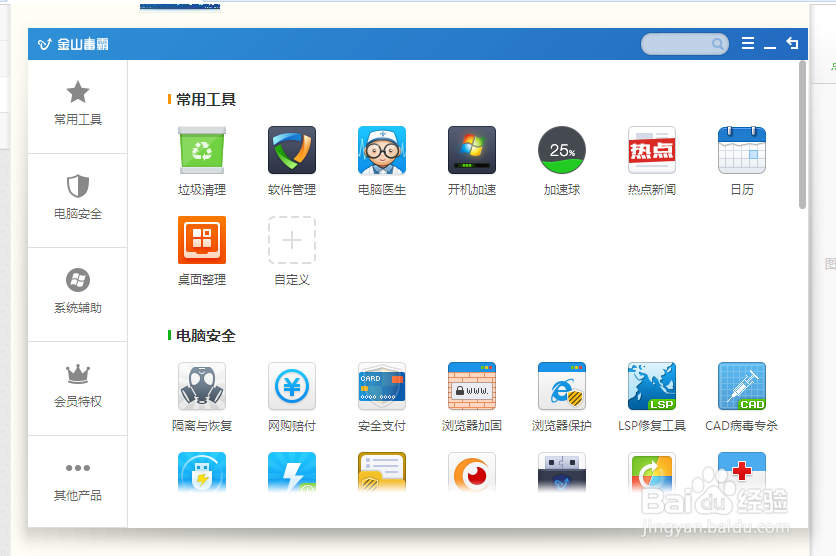Open 浏览器加固 browser hardening
Image resolution: width=836 pixels, height=556 pixels.
tap(472, 396)
